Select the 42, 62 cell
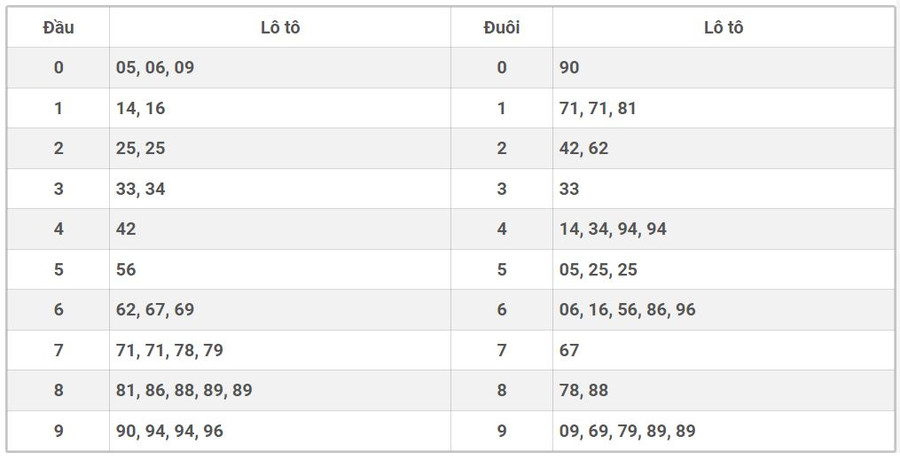900x458 pixels. coord(584,149)
